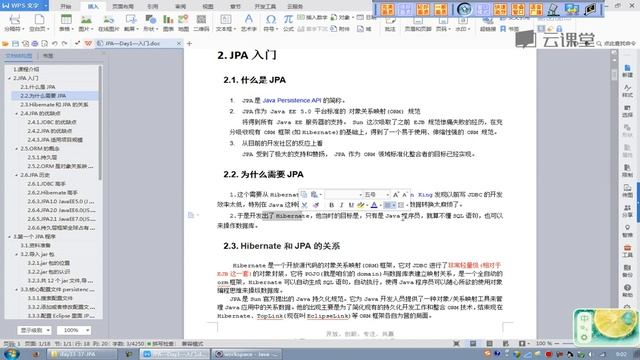This screenshot has height=360, width=640.
Task: Click the Save icon in quick access toolbar
Action: [15, 43]
